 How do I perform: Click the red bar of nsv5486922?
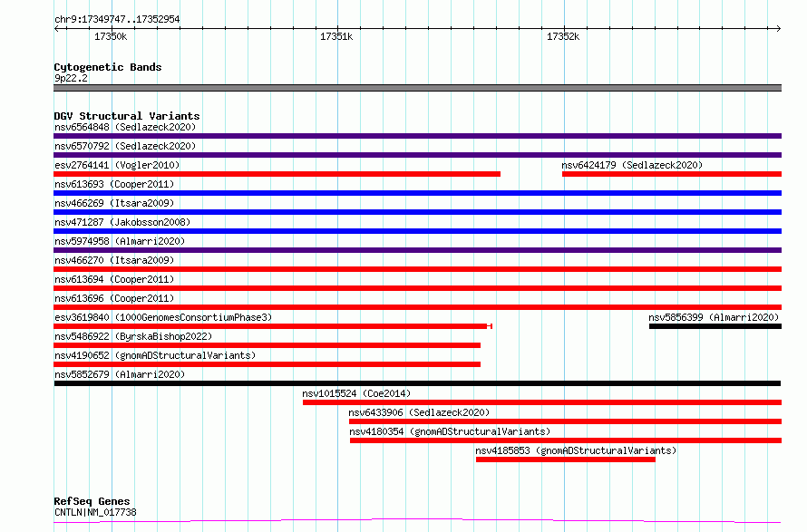pyautogui.click(x=267, y=345)
